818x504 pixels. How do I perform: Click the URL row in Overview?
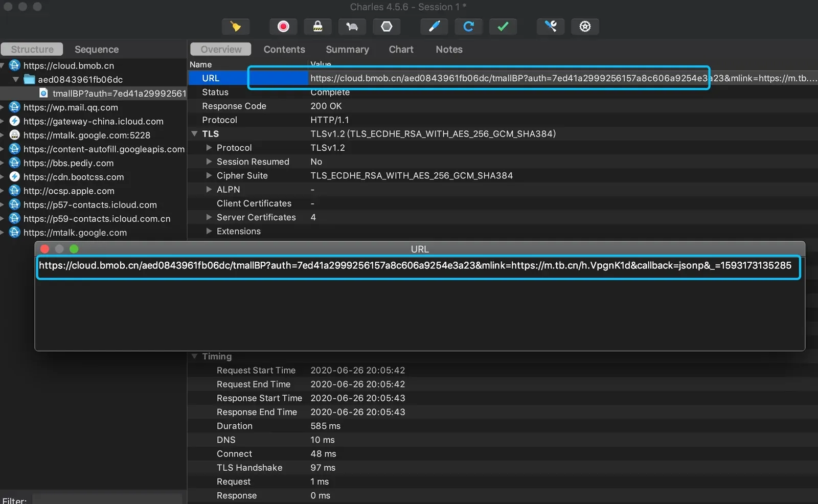[x=503, y=78]
